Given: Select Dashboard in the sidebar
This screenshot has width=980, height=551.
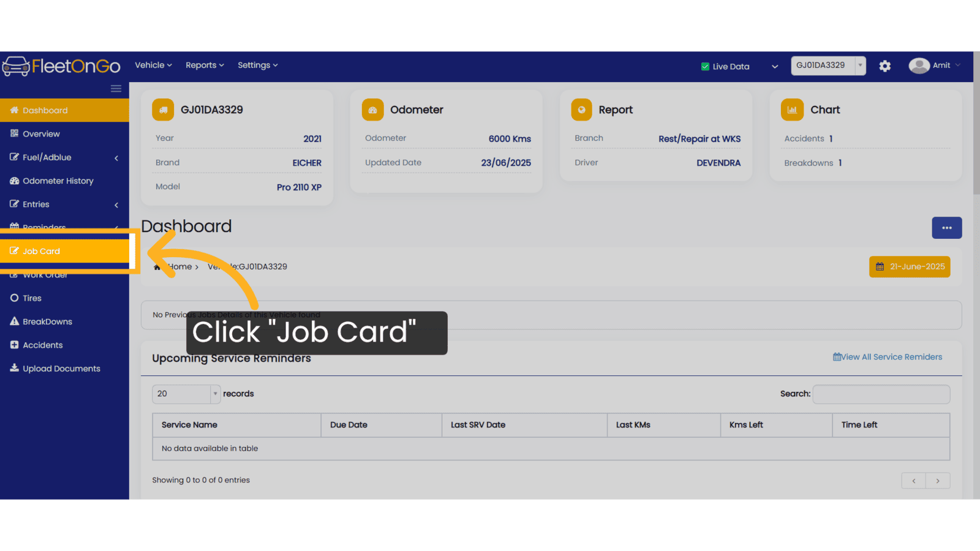Looking at the screenshot, I should pyautogui.click(x=64, y=110).
